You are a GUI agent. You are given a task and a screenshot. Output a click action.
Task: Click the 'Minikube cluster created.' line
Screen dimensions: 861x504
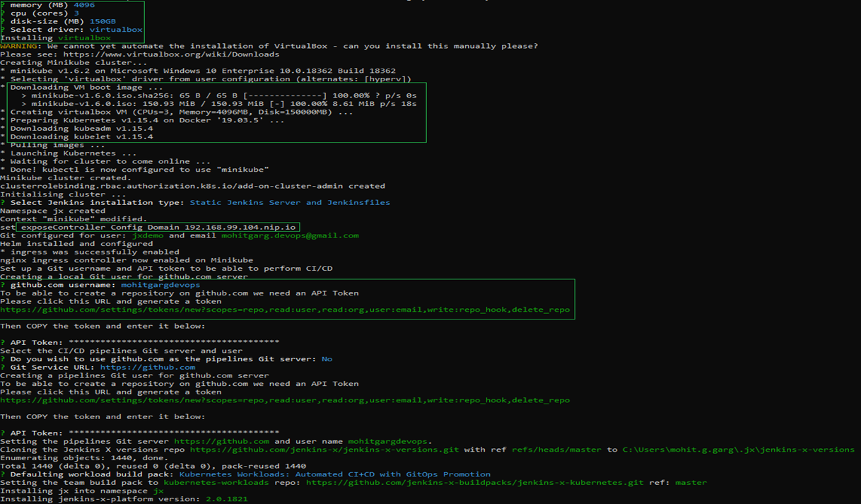tap(65, 178)
